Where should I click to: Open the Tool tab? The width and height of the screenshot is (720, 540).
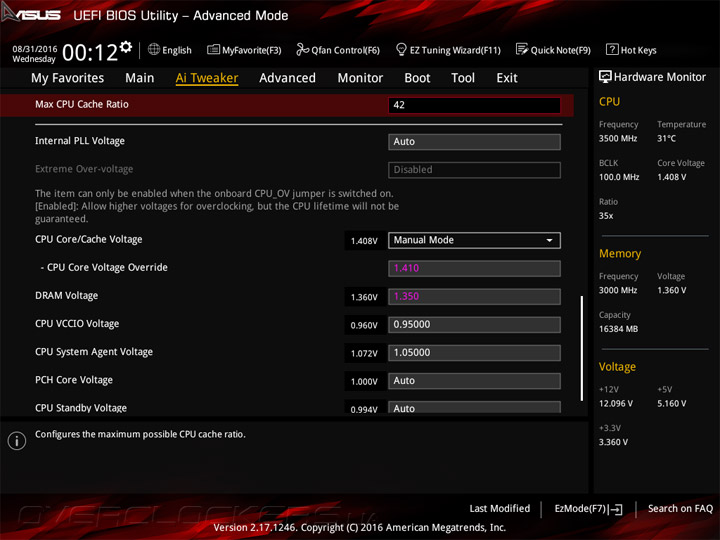pos(463,78)
